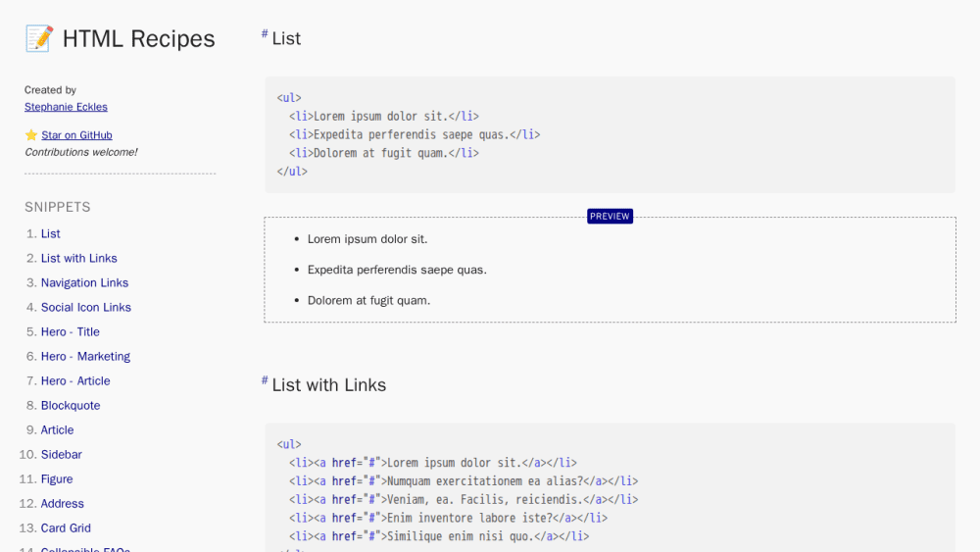Open Social Icon Links snippet
Screen dimensions: 980x552
(85, 307)
